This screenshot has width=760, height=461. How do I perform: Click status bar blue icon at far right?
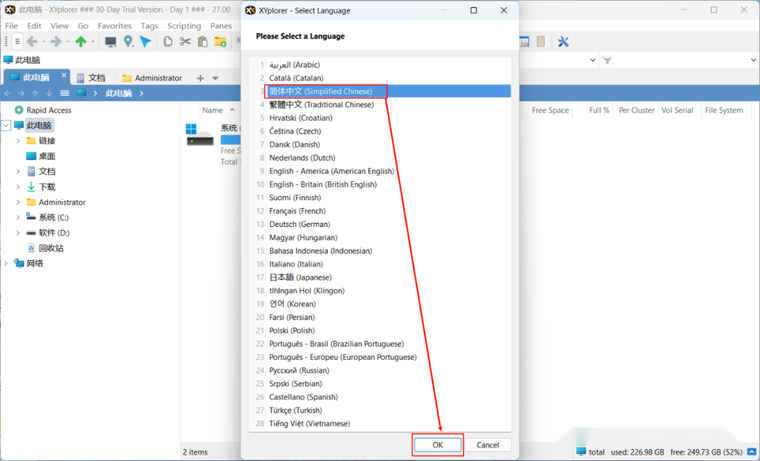point(752,452)
